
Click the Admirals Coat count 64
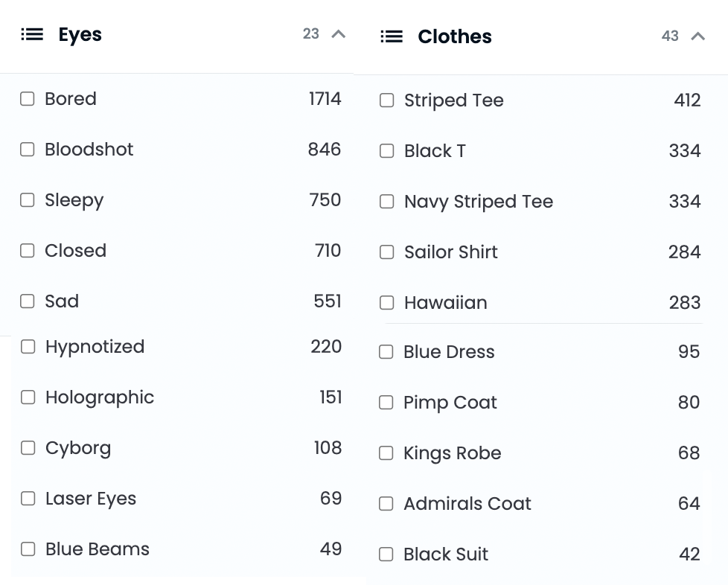[689, 504]
